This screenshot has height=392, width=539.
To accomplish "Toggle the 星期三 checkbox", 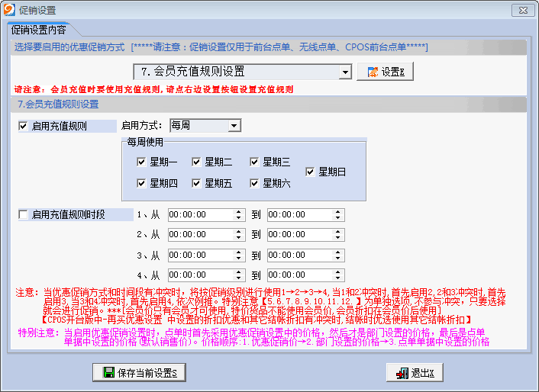I will (254, 162).
